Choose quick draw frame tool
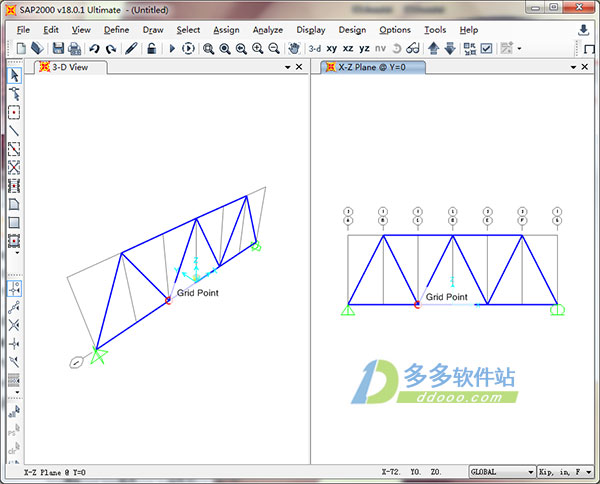Screen dimensions: 600x484 [14, 149]
